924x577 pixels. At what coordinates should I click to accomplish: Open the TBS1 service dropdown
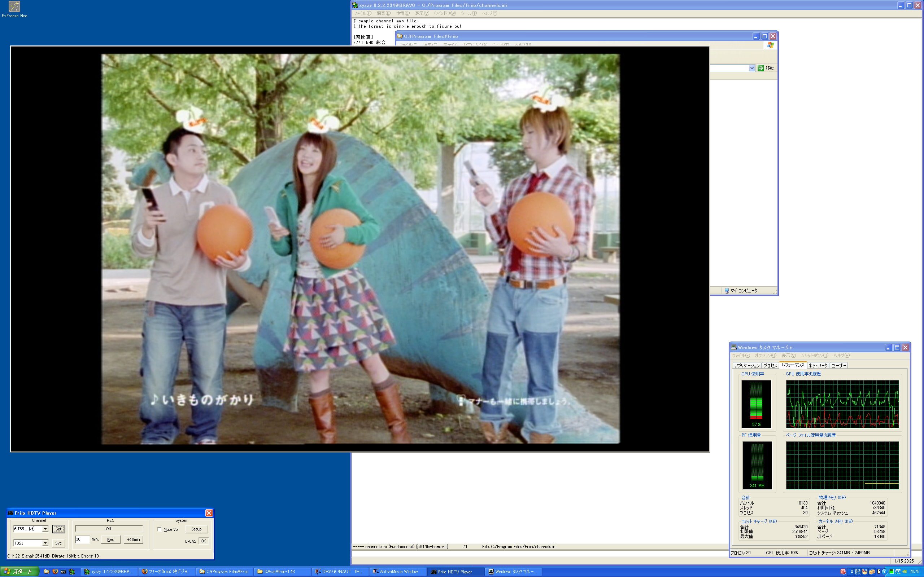[45, 543]
